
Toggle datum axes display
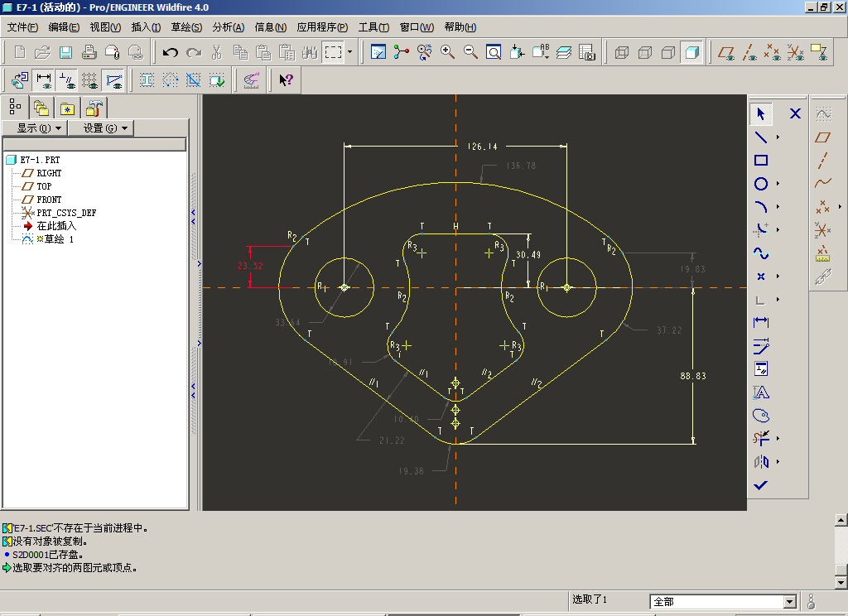749,52
